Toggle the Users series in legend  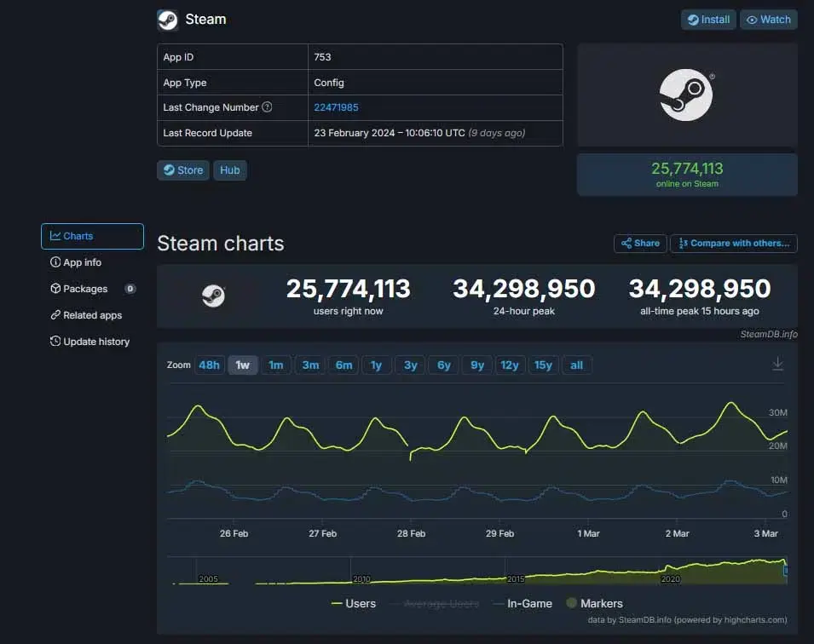click(354, 603)
